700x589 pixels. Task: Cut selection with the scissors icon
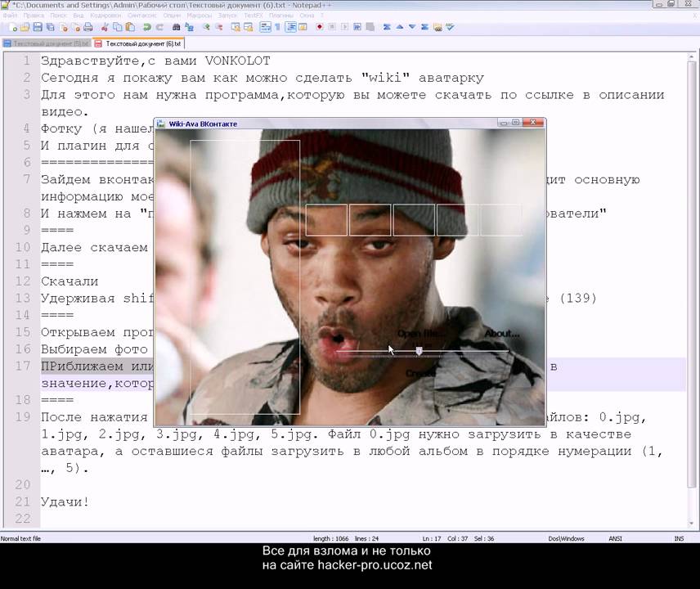[105, 27]
